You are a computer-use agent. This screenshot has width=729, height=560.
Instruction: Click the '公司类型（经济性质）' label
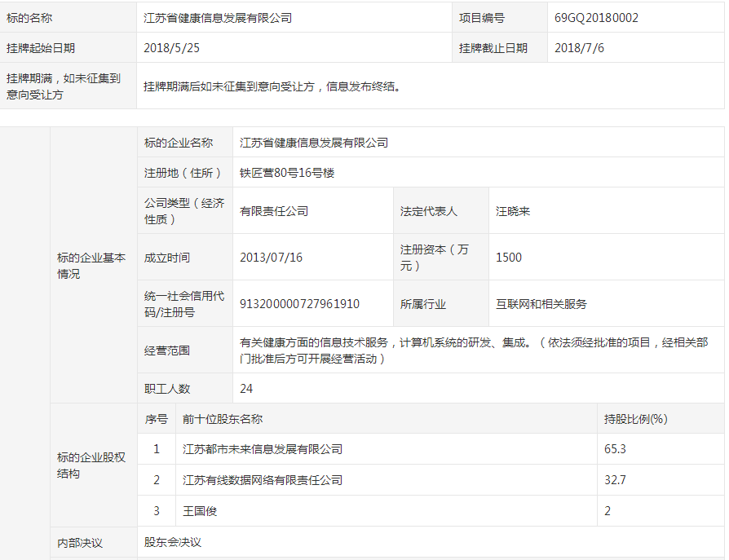(x=184, y=211)
